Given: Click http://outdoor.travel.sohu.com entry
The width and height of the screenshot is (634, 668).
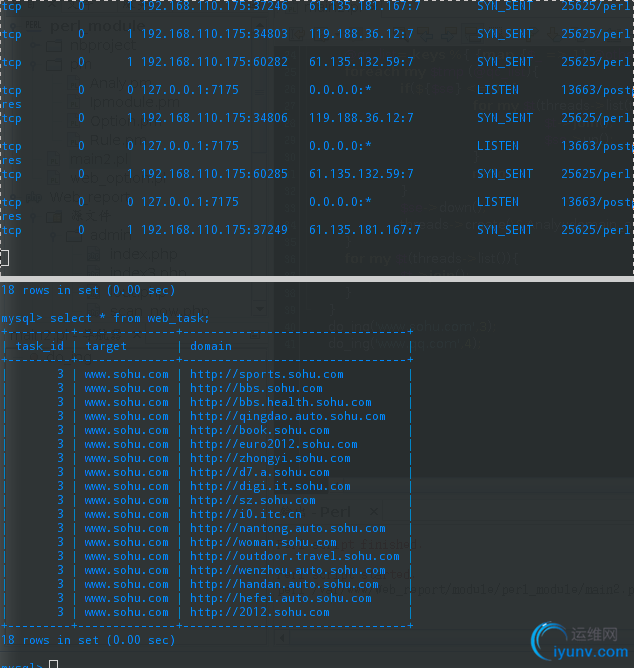Looking at the screenshot, I should [x=295, y=556].
